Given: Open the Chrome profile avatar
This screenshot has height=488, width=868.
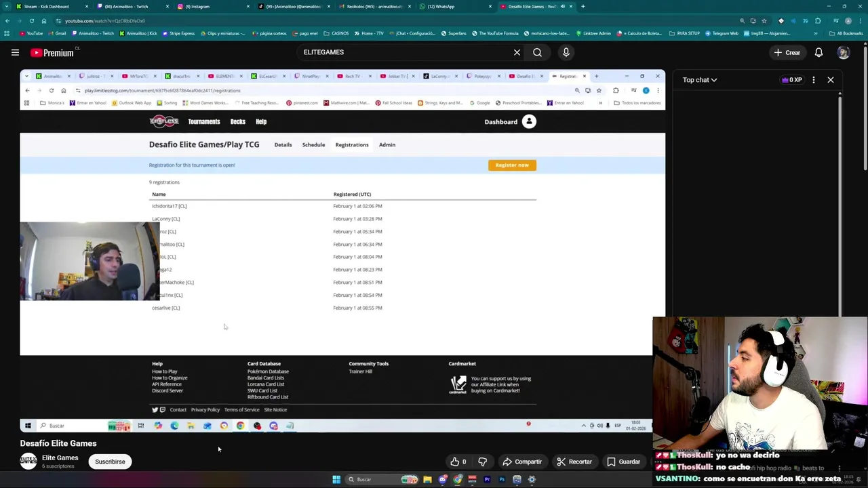Looking at the screenshot, I should pos(848,21).
